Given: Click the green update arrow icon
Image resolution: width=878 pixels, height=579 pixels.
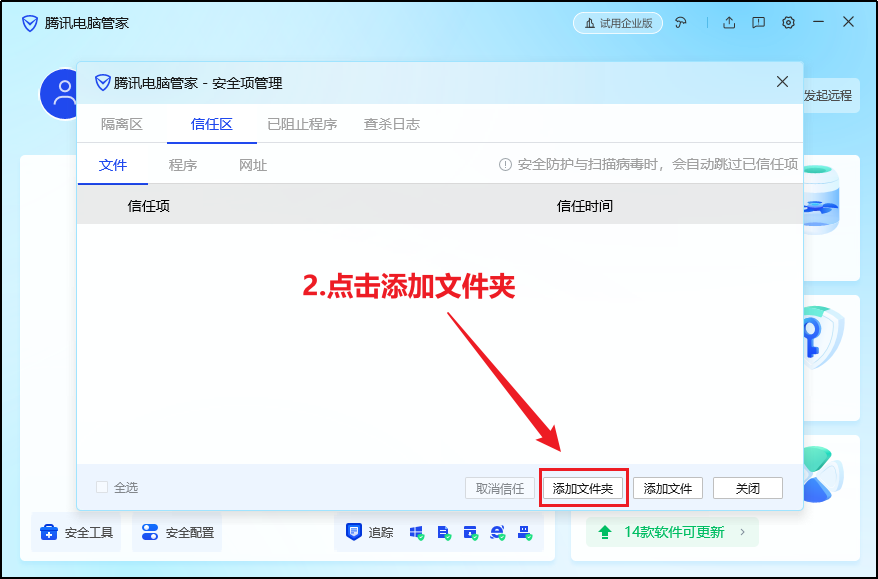Looking at the screenshot, I should (605, 532).
